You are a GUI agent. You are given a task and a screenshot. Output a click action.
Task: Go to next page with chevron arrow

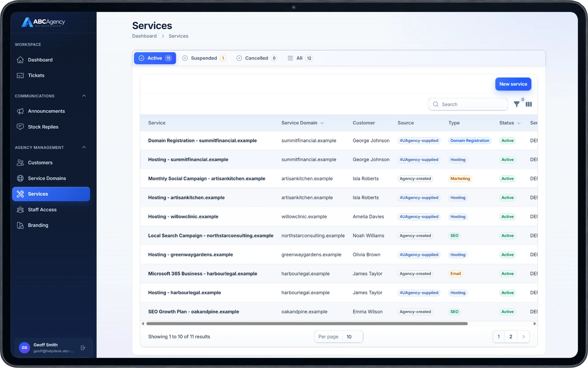pos(523,337)
